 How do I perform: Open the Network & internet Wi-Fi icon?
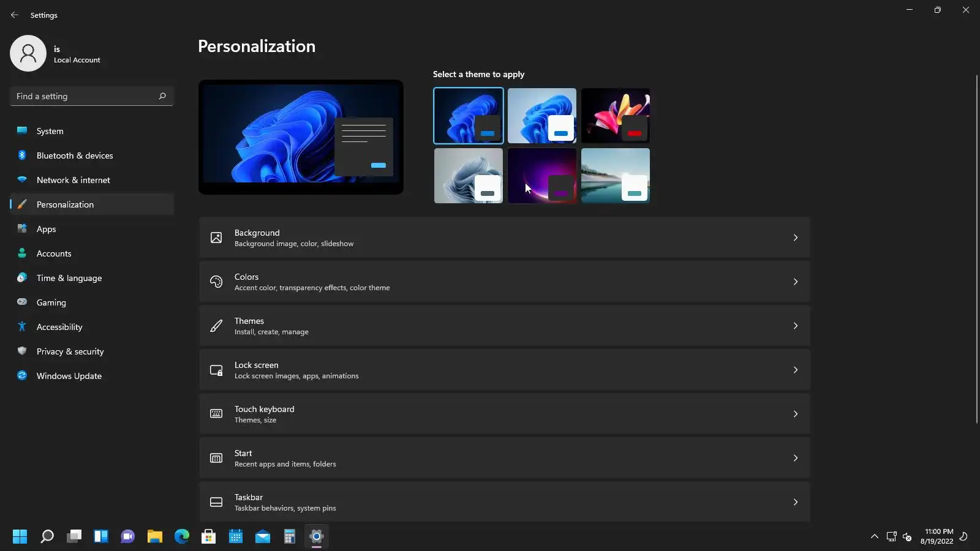click(22, 179)
